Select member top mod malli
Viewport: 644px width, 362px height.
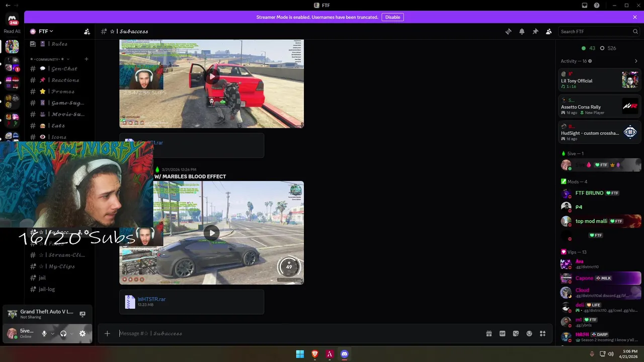coord(599,221)
